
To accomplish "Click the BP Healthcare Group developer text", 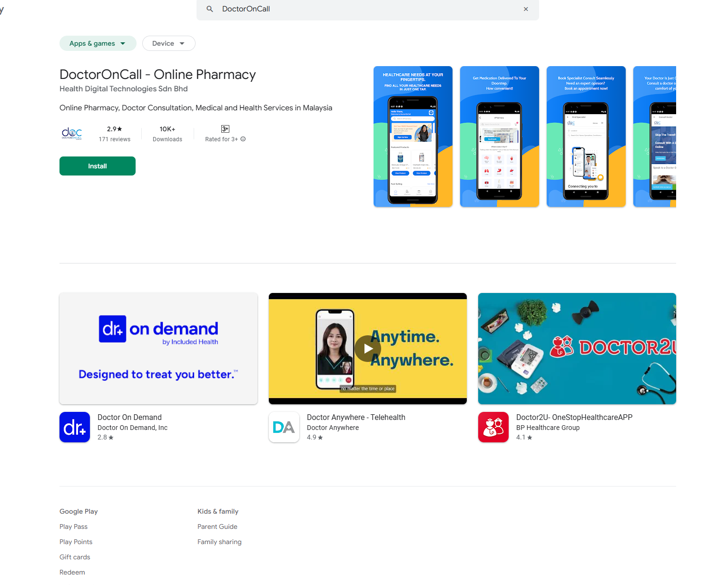I will [548, 428].
